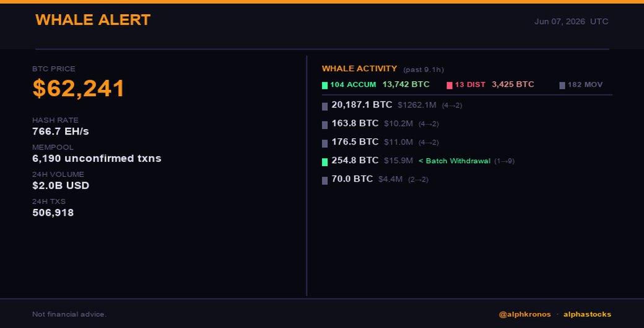The width and height of the screenshot is (644, 328).
Task: Open the @alphkronos handle
Action: coord(525,314)
